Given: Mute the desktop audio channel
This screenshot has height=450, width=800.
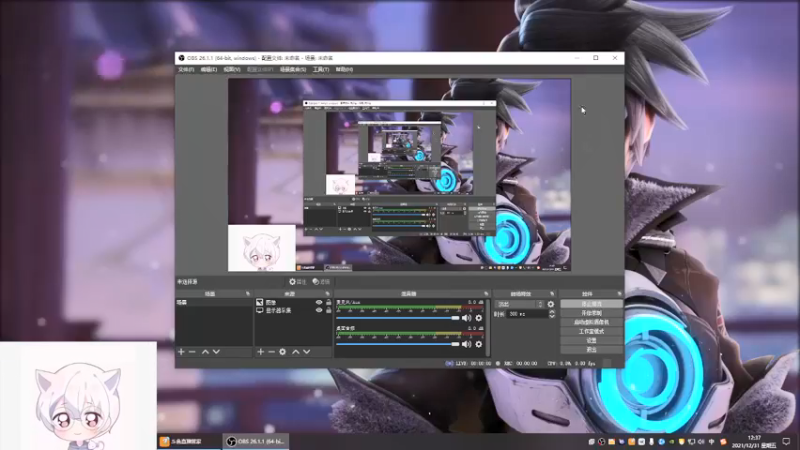Looking at the screenshot, I should [466, 344].
